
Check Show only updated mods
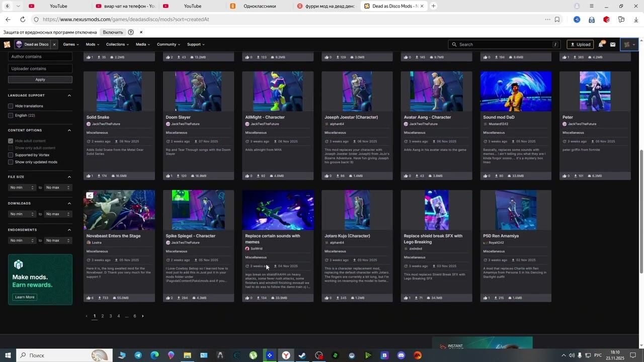click(x=11, y=162)
